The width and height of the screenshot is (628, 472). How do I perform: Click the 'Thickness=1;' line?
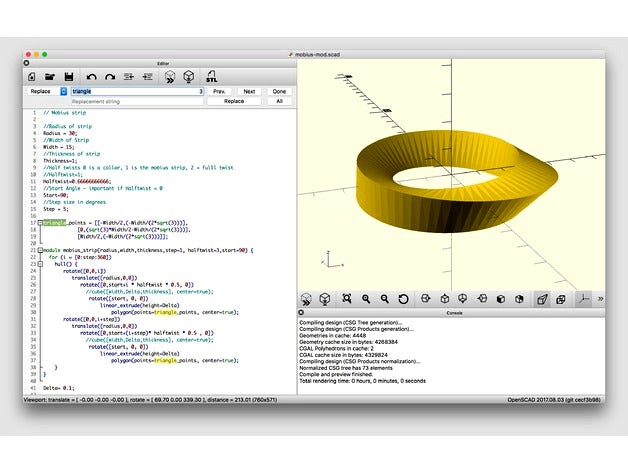pos(60,161)
